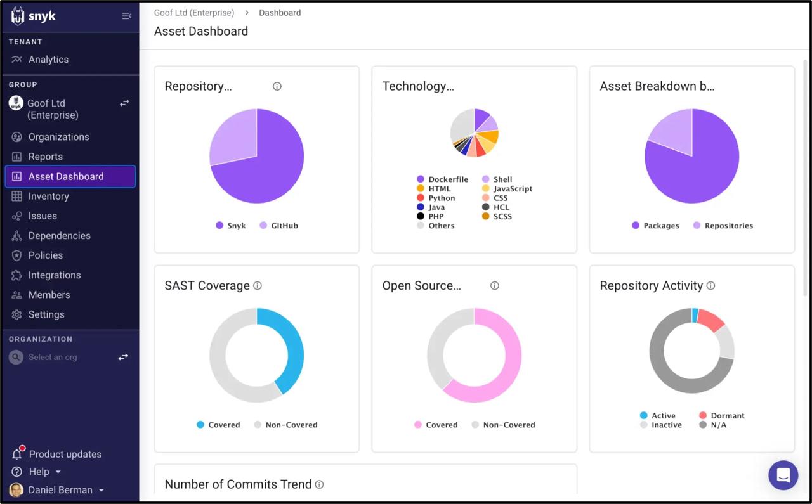812x504 pixels.
Task: Click the Product updates bell icon
Action: pyautogui.click(x=17, y=454)
